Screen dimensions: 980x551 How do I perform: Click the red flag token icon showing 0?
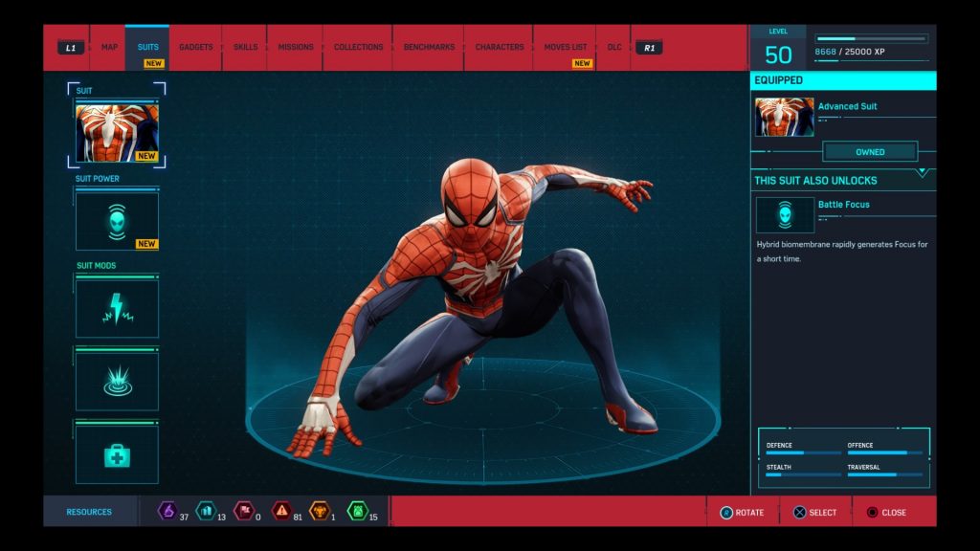(x=244, y=511)
